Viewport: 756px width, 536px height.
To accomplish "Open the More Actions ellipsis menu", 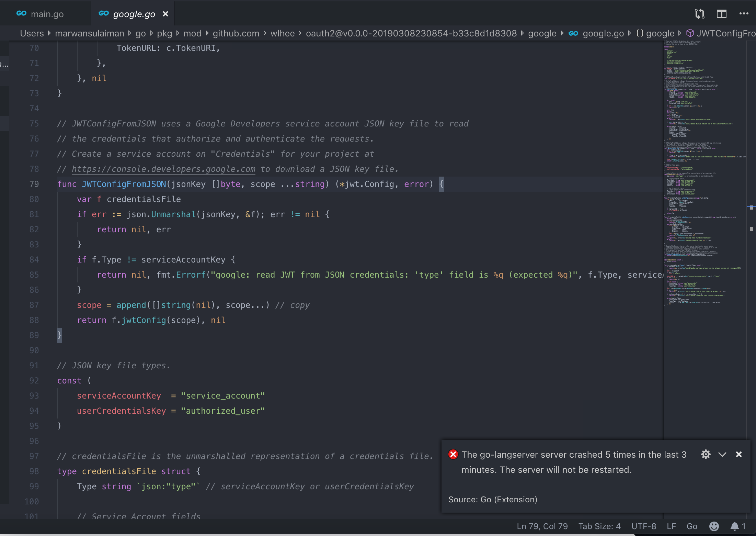I will (744, 14).
